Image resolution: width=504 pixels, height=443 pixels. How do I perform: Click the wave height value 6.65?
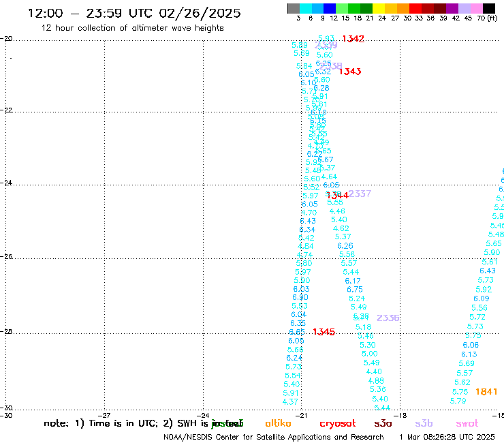coord(297,332)
